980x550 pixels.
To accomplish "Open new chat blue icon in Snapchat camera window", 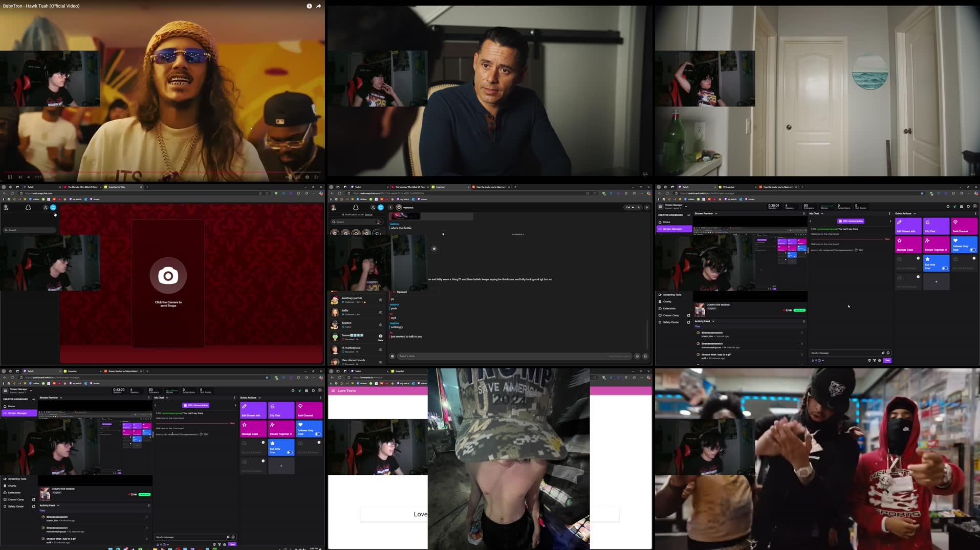I will click(53, 207).
